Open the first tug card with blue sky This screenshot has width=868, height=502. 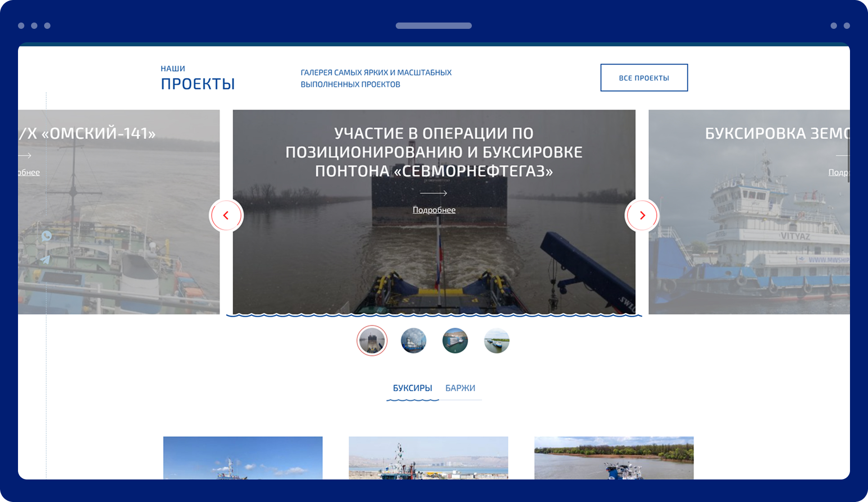(x=243, y=458)
